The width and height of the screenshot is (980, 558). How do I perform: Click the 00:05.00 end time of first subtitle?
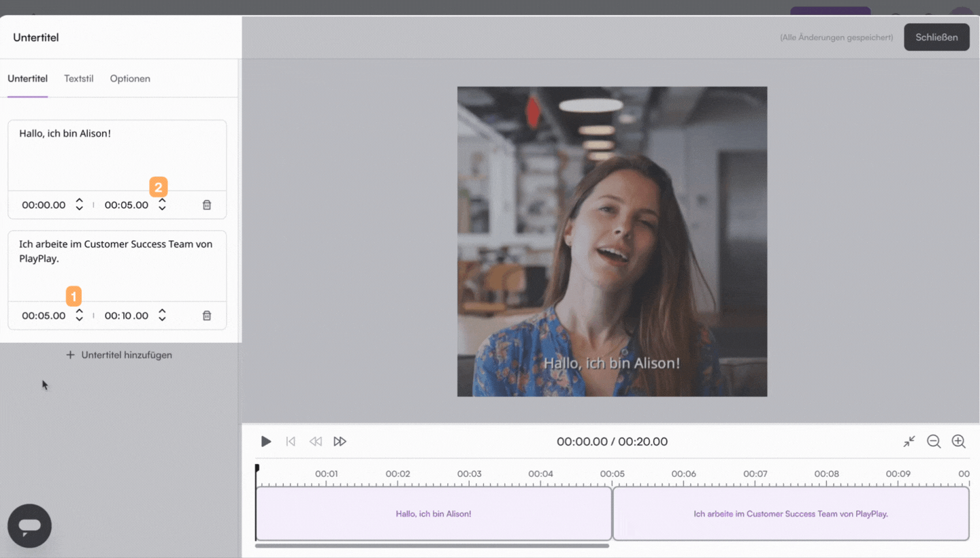pyautogui.click(x=127, y=205)
